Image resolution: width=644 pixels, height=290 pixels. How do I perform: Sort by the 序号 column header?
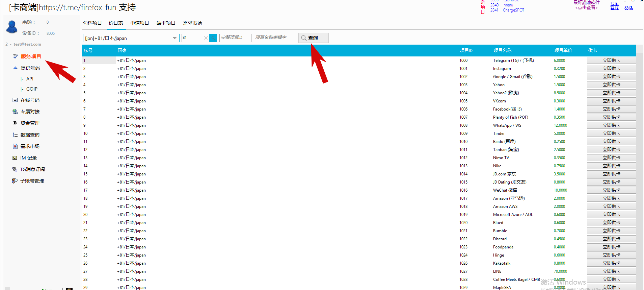(88, 50)
